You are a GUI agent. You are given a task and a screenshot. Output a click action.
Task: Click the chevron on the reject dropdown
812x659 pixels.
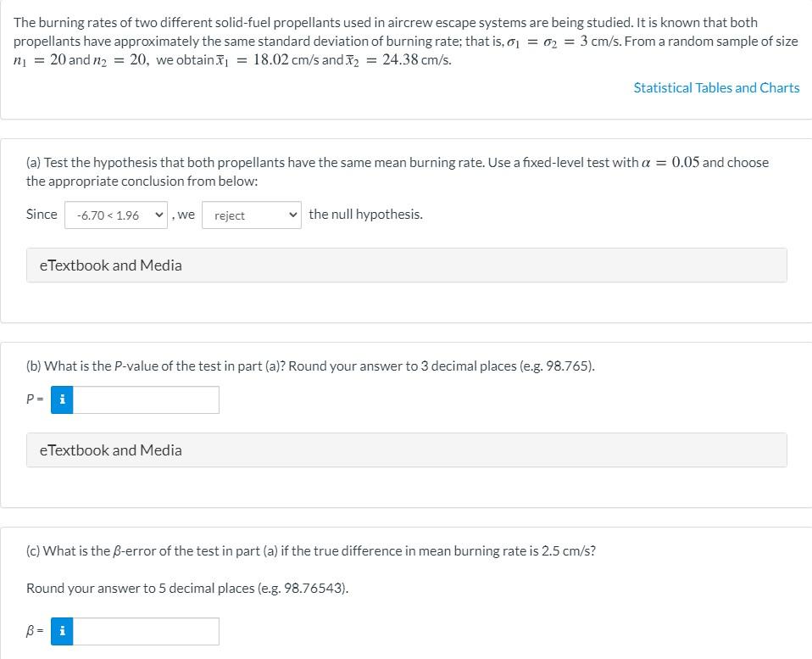(292, 215)
